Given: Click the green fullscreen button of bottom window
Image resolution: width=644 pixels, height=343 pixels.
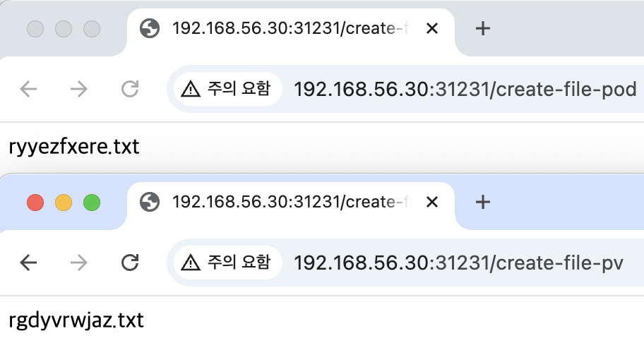Looking at the screenshot, I should click(x=92, y=203).
